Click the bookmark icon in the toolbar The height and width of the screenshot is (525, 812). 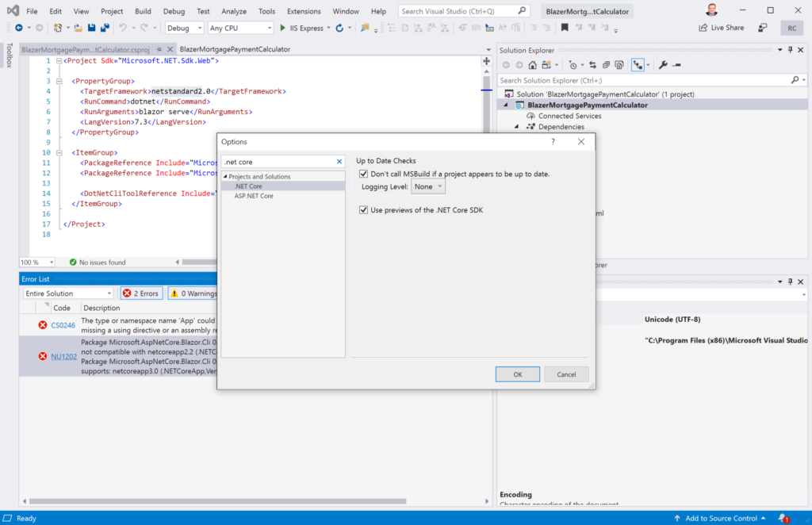[565, 28]
